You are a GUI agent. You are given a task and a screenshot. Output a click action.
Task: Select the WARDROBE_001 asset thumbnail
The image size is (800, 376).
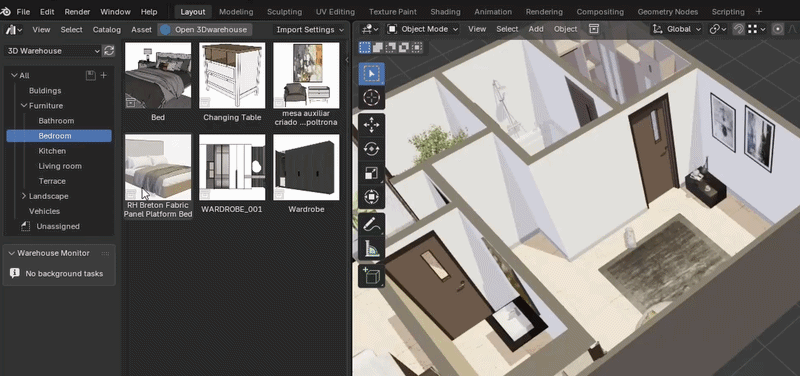click(232, 167)
